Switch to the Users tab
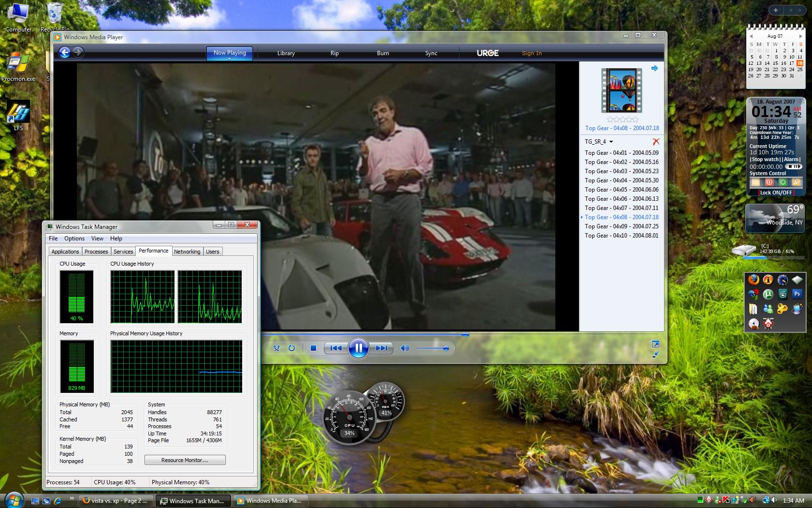This screenshot has height=508, width=812. 213,252
